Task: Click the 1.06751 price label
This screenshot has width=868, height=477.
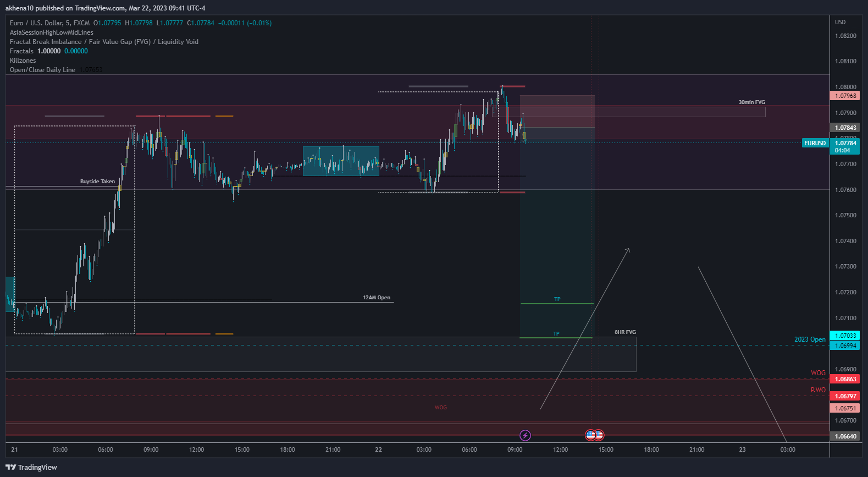Action: click(x=845, y=408)
